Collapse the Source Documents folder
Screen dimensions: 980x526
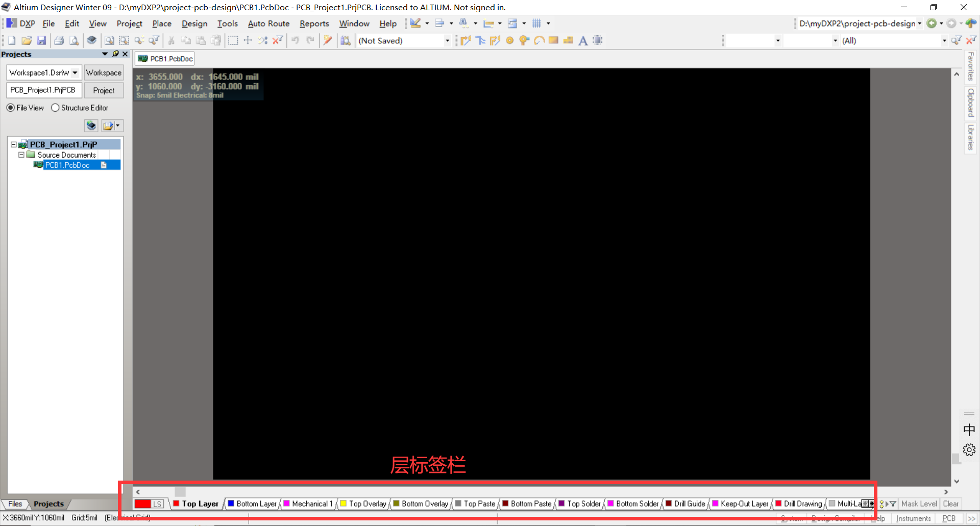click(x=21, y=155)
